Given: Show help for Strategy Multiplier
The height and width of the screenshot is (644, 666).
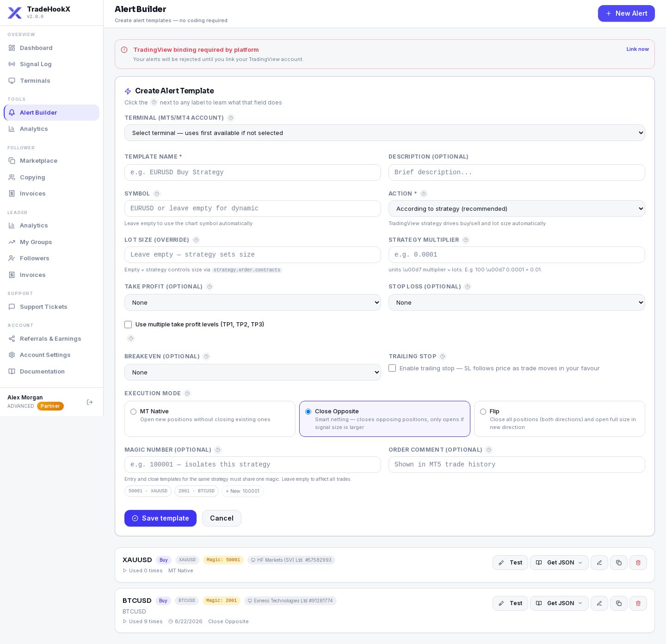Looking at the screenshot, I should pos(466,240).
